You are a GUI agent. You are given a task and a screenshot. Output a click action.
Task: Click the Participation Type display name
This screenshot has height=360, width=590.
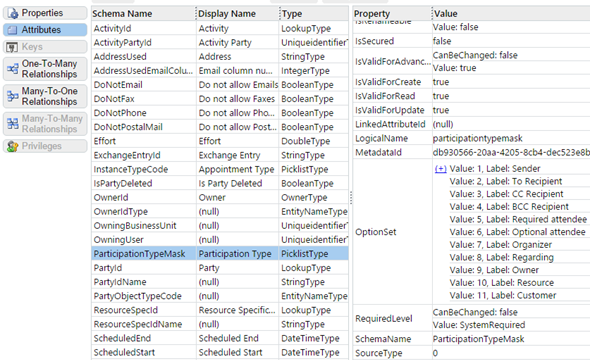(x=235, y=254)
